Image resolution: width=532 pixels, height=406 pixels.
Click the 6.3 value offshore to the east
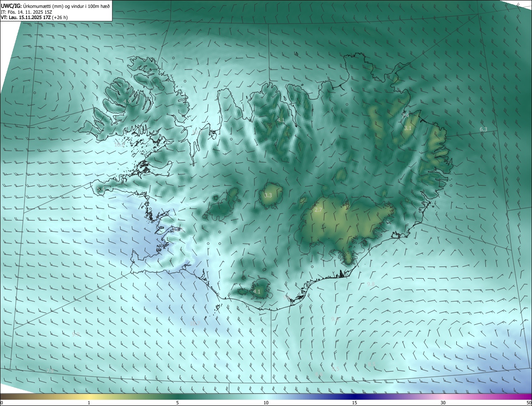click(483, 130)
